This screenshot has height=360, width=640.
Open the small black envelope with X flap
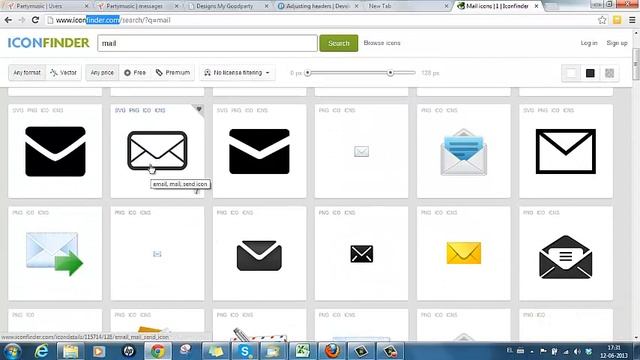(x=361, y=254)
